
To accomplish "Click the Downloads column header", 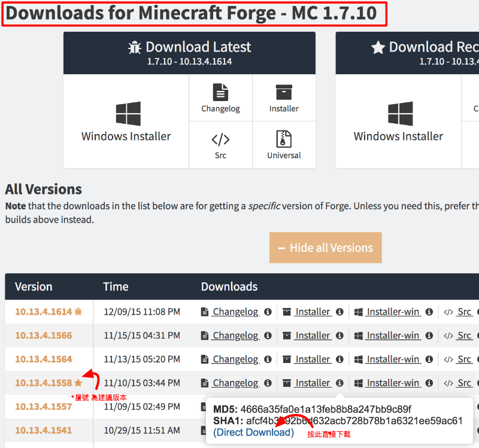I will tap(229, 287).
